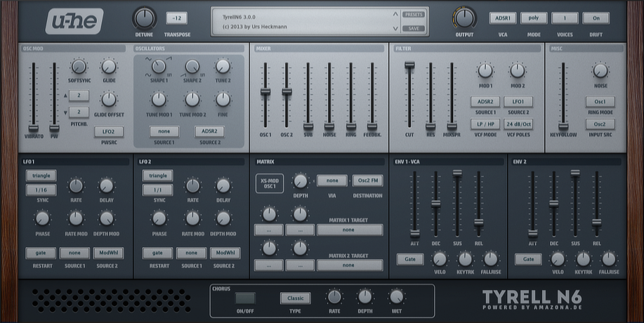Screen dimensions: 644x323
Task: Select the previous preset up arrow
Action: [x=395, y=14]
